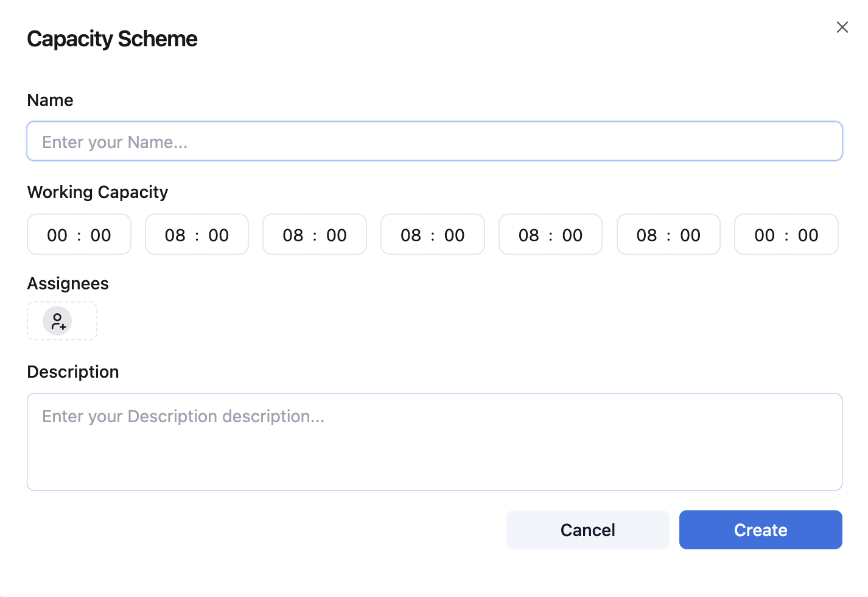This screenshot has width=868, height=597.
Task: Click the fifth day's time input
Action: coord(550,235)
